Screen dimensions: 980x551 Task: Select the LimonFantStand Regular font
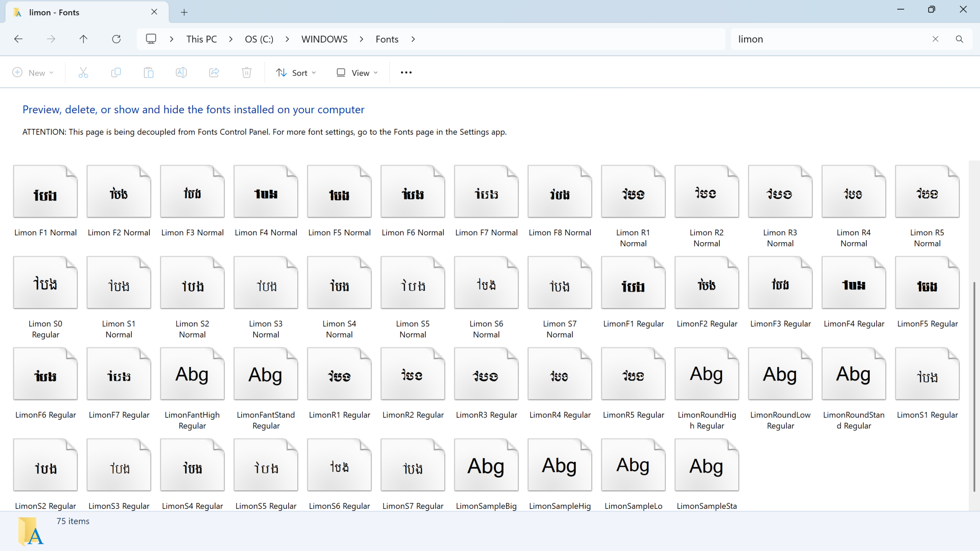click(266, 389)
